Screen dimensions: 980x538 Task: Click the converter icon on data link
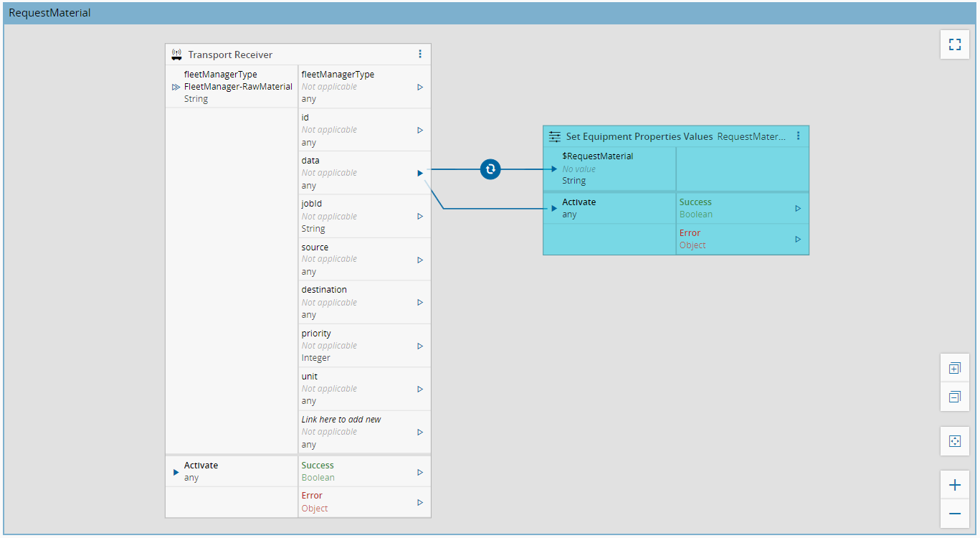coord(490,169)
